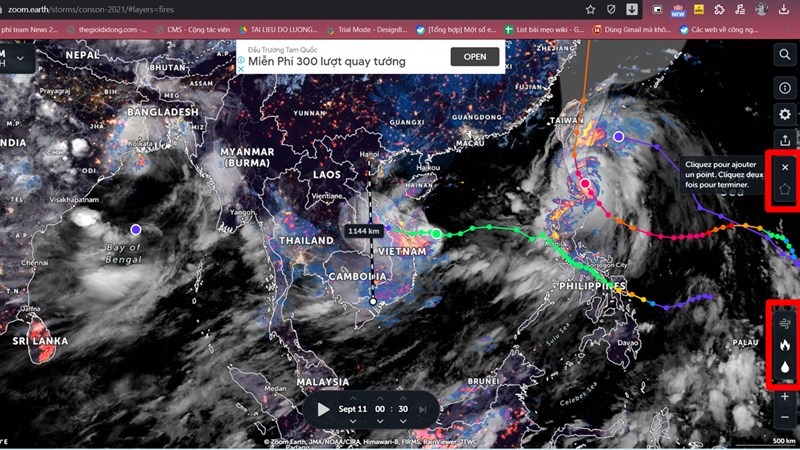Click the TAIWAN map label
Image resolution: width=800 pixels, height=450 pixels.
567,120
